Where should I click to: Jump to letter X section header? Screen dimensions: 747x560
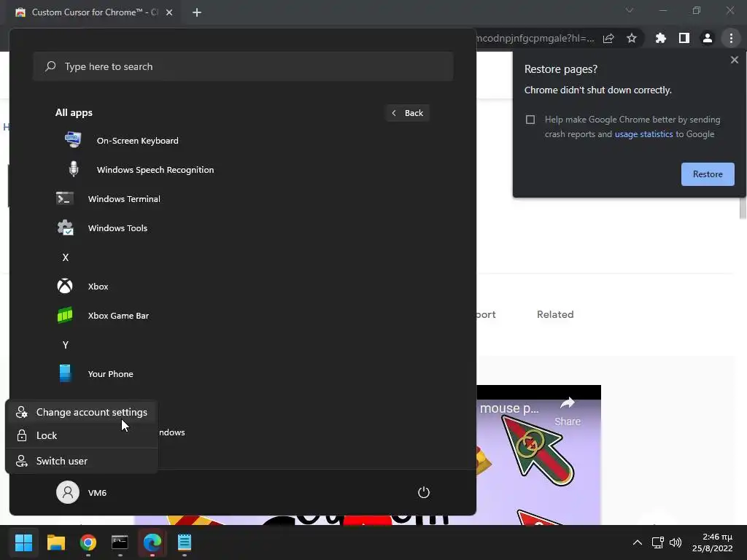click(x=65, y=257)
